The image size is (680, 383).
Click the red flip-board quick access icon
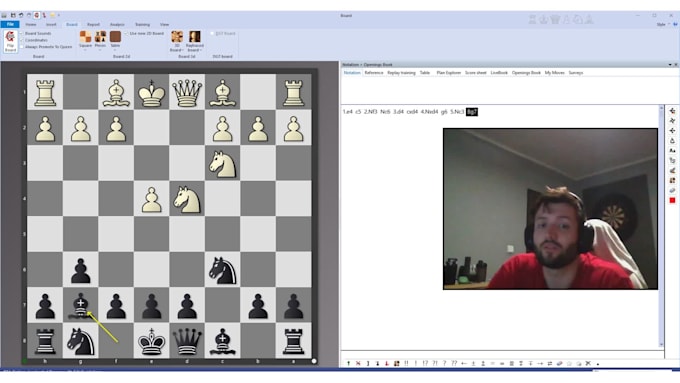pos(36,15)
